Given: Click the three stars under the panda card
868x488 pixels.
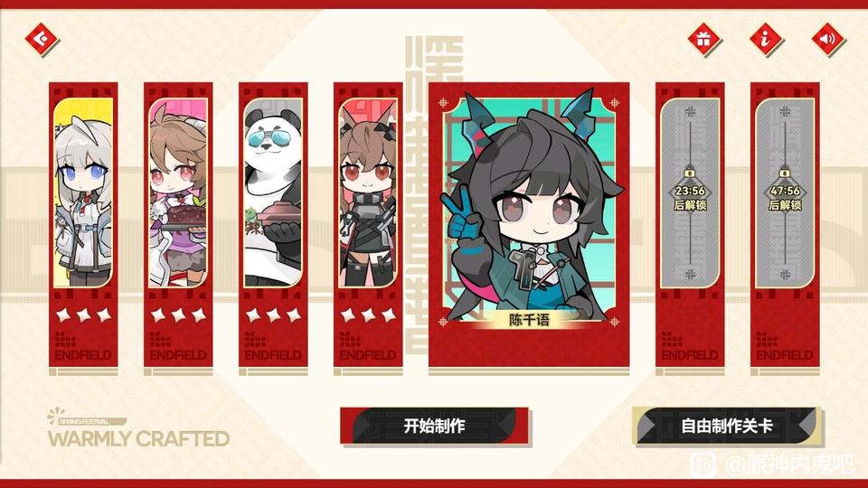Looking at the screenshot, I should click(x=273, y=315).
